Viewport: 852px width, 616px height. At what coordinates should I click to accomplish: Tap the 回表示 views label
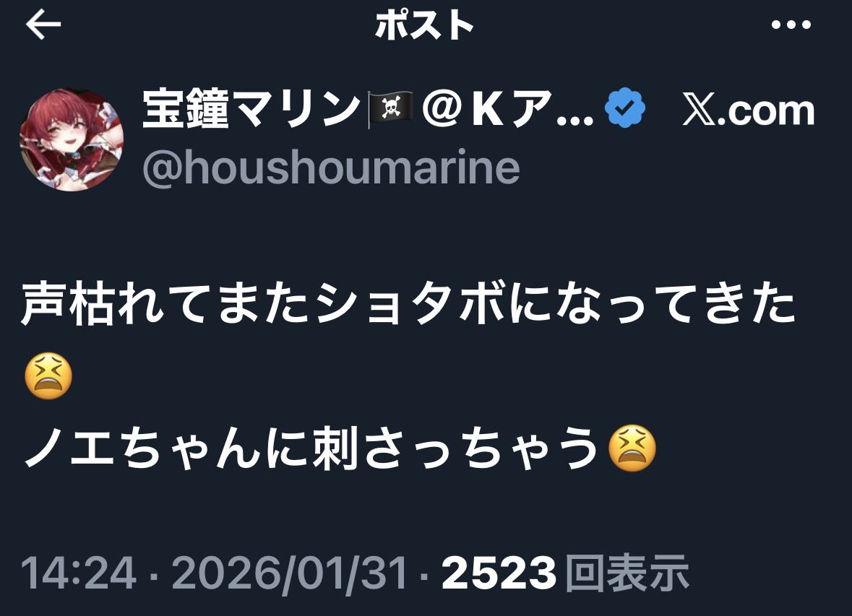tap(627, 573)
